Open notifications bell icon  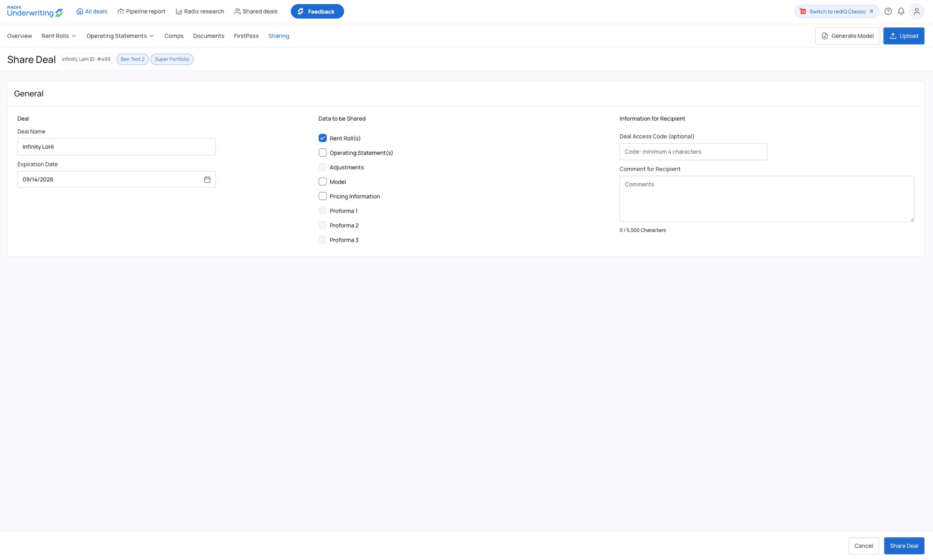point(901,12)
